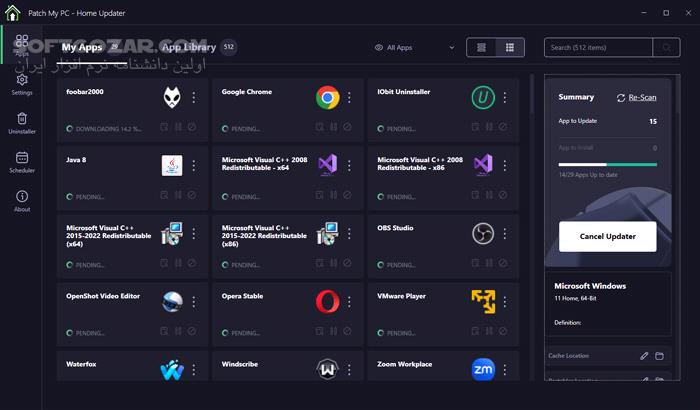Switch to grid view layout
The image size is (700, 410).
pyautogui.click(x=509, y=47)
